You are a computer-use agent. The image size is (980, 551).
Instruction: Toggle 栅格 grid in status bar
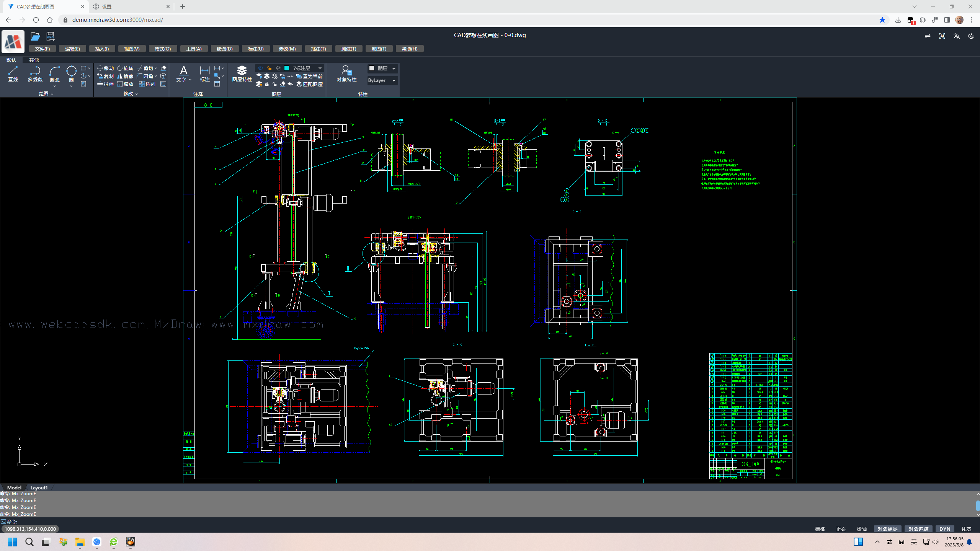(x=820, y=529)
